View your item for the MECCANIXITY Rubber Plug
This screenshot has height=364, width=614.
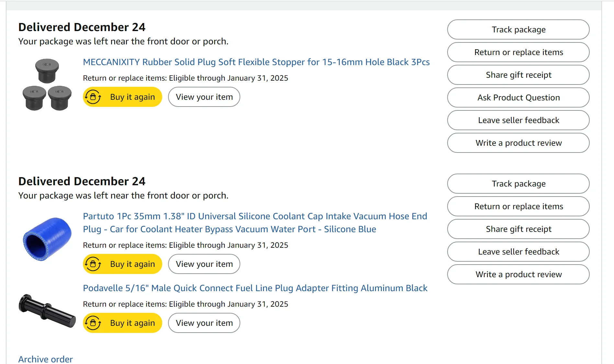(x=204, y=97)
